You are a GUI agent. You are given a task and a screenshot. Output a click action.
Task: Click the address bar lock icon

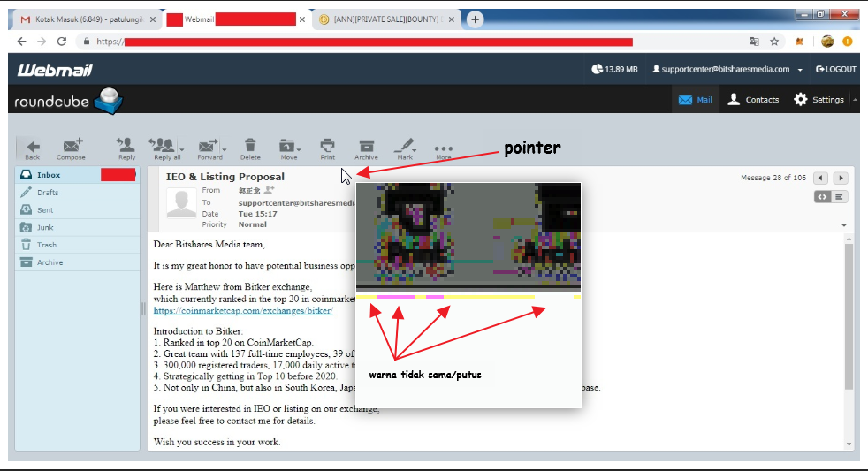tap(86, 42)
